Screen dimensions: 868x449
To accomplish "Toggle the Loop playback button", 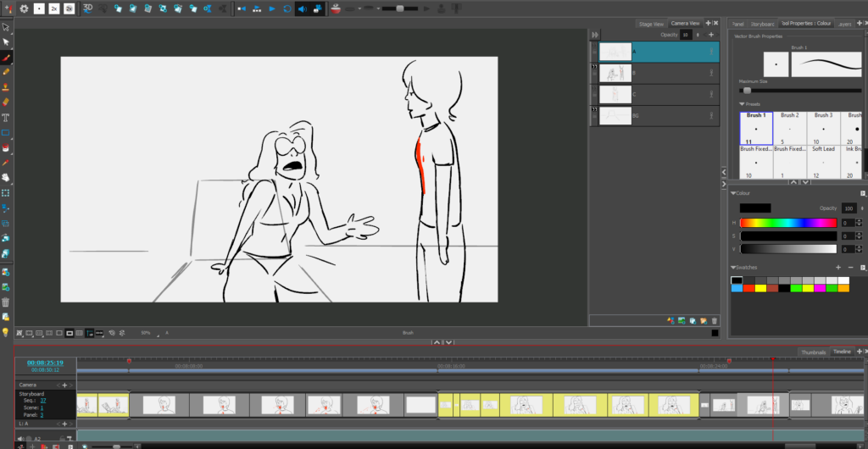I will click(287, 8).
